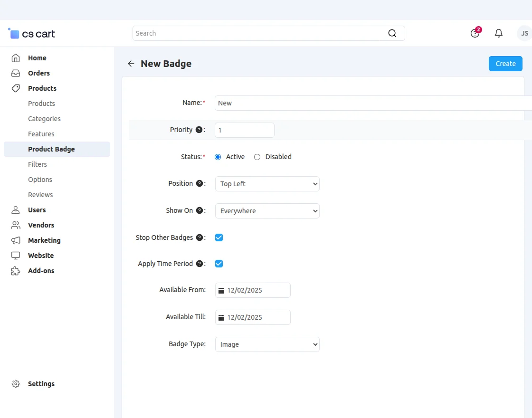
Task: Click the blue Create button
Action: (x=505, y=64)
